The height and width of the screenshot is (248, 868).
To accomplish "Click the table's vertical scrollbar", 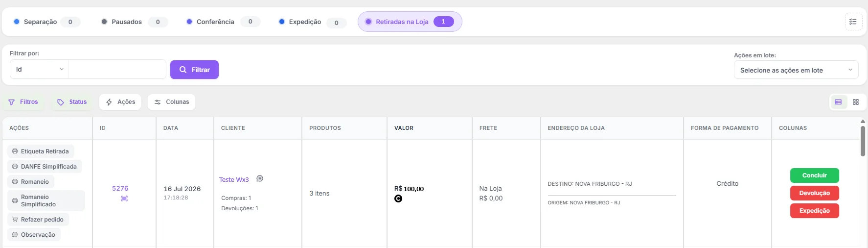I will 863,141.
